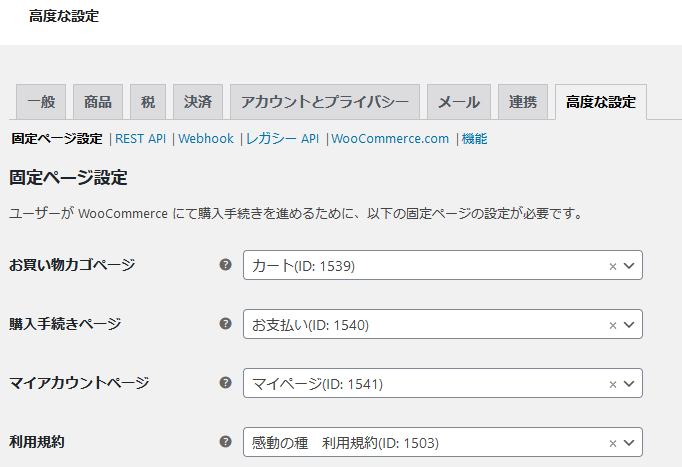Go to アカウントとプライバシー tab

pyautogui.click(x=324, y=102)
